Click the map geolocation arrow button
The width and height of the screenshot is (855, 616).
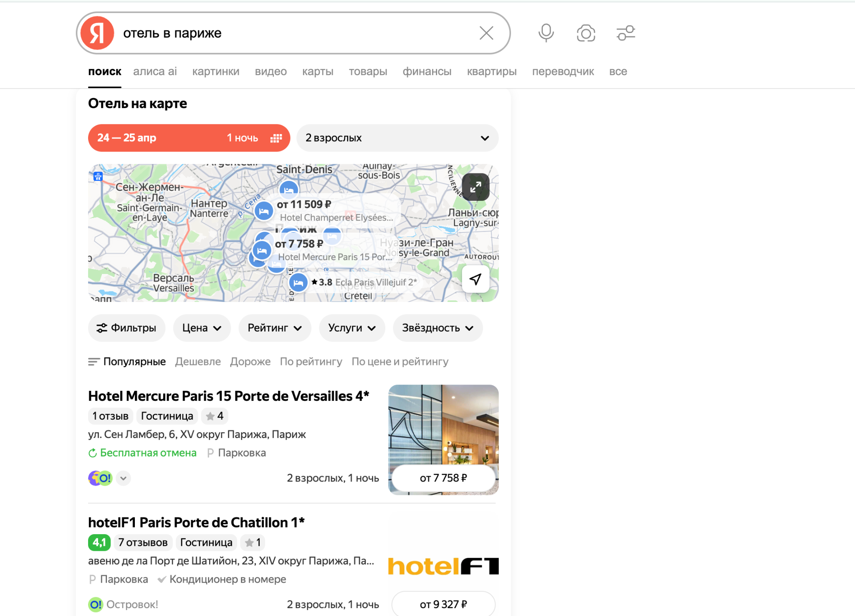pos(476,279)
